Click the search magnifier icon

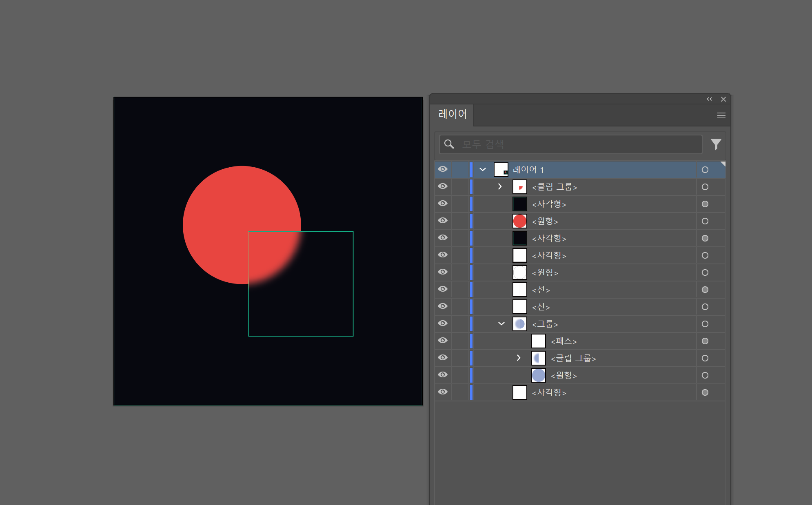pos(449,144)
